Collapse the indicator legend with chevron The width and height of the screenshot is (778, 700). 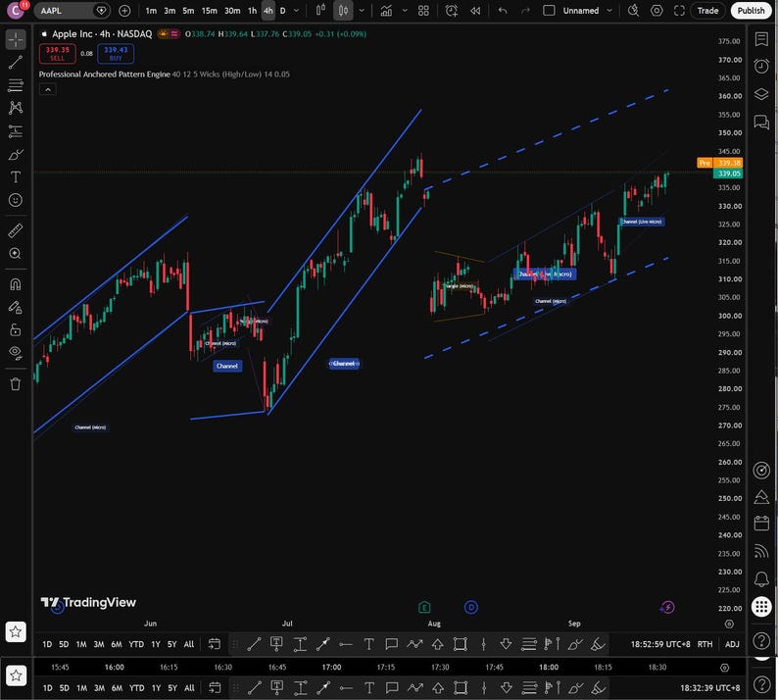48,89
